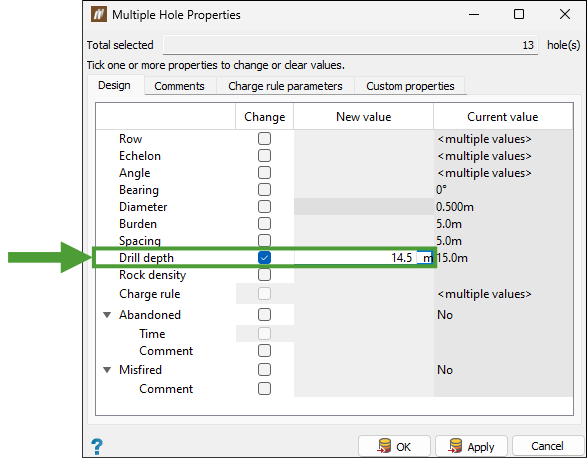Viewport: 587px width, 459px height.
Task: Collapse the Misfired group triangle
Action: click(x=107, y=370)
